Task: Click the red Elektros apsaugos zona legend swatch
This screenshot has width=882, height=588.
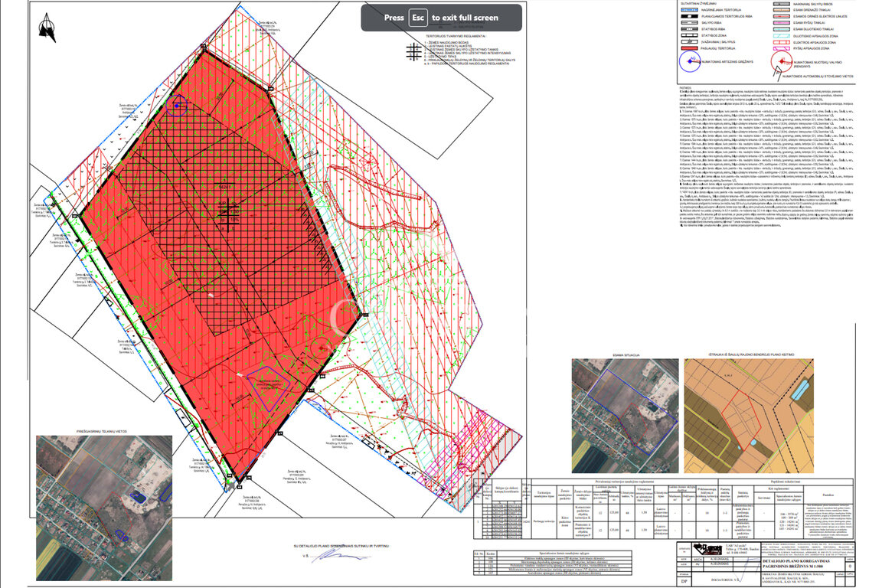Action: click(x=782, y=42)
